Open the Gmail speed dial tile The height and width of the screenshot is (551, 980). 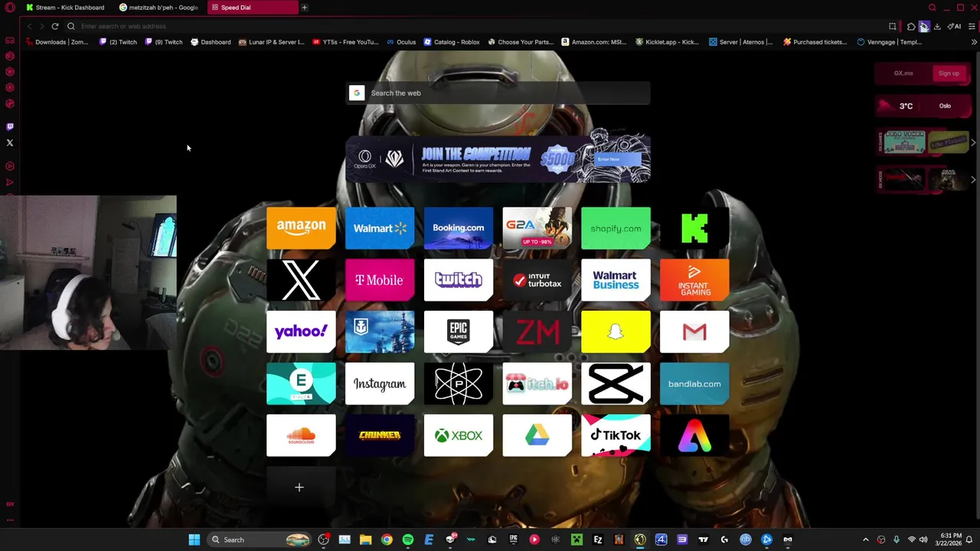pos(694,332)
